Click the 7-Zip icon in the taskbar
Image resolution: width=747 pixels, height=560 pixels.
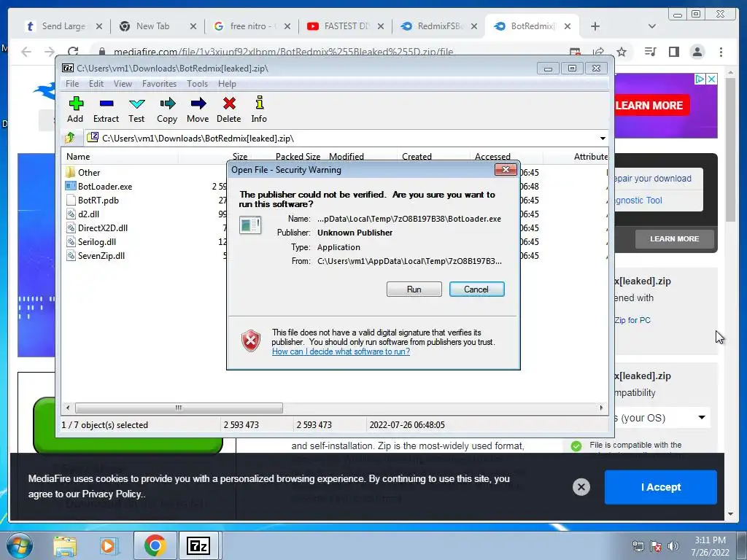point(198,545)
